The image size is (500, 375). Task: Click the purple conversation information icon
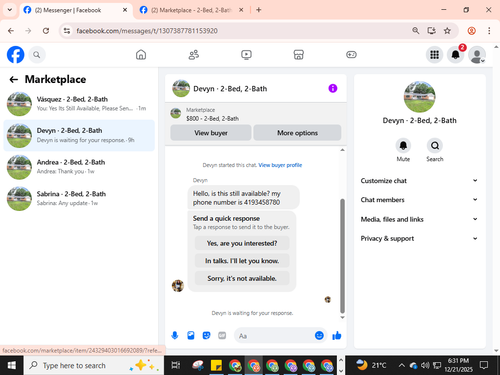coord(333,88)
